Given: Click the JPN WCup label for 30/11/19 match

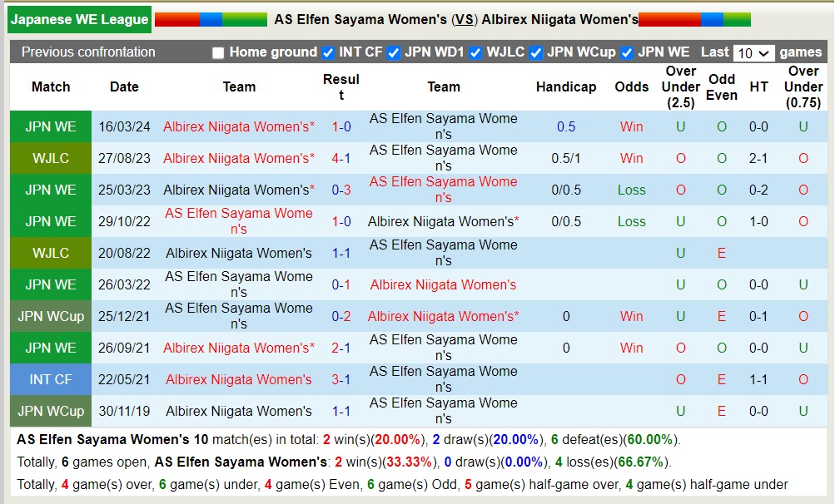Looking at the screenshot, I should [x=51, y=411].
